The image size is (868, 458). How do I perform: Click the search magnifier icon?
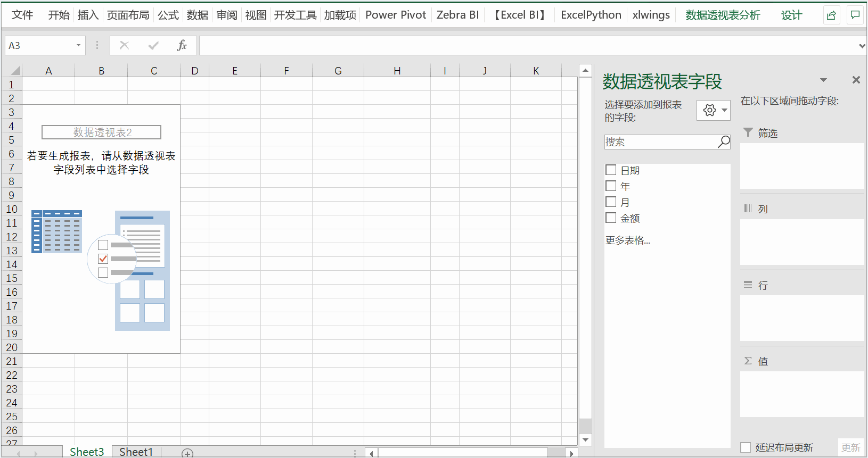coord(724,142)
